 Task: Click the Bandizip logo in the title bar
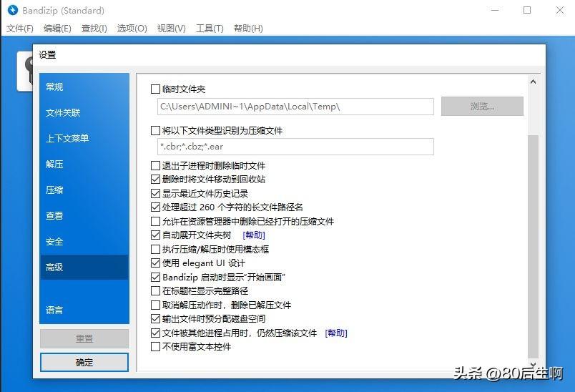pyautogui.click(x=13, y=10)
